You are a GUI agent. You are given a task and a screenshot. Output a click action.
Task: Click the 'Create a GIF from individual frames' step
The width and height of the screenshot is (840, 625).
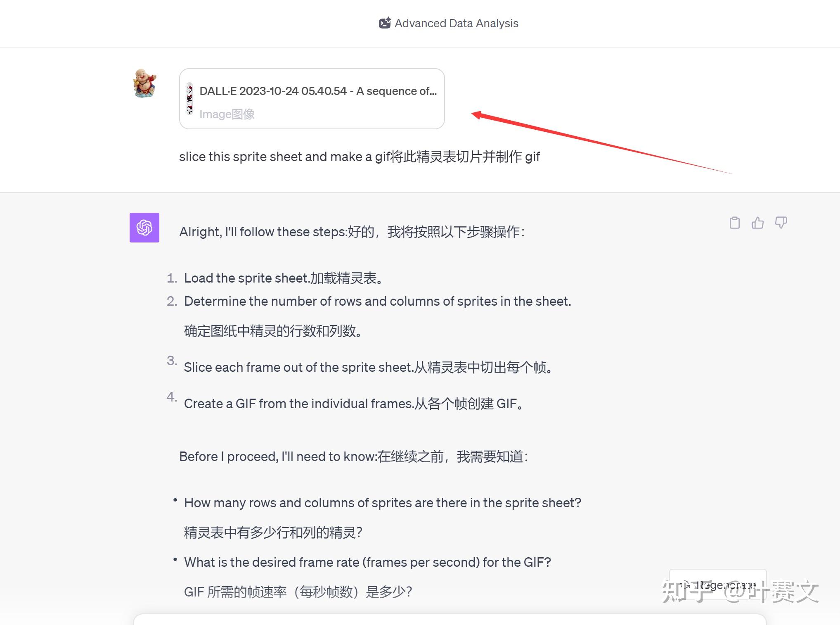pyautogui.click(x=354, y=404)
